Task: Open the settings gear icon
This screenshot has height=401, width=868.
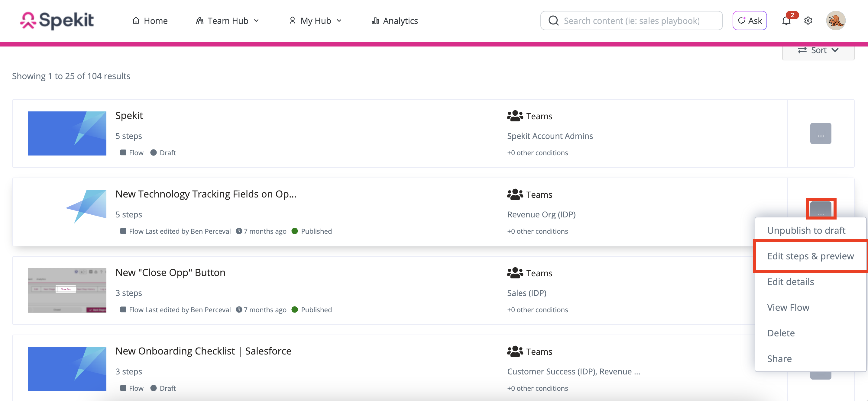Action: click(808, 21)
